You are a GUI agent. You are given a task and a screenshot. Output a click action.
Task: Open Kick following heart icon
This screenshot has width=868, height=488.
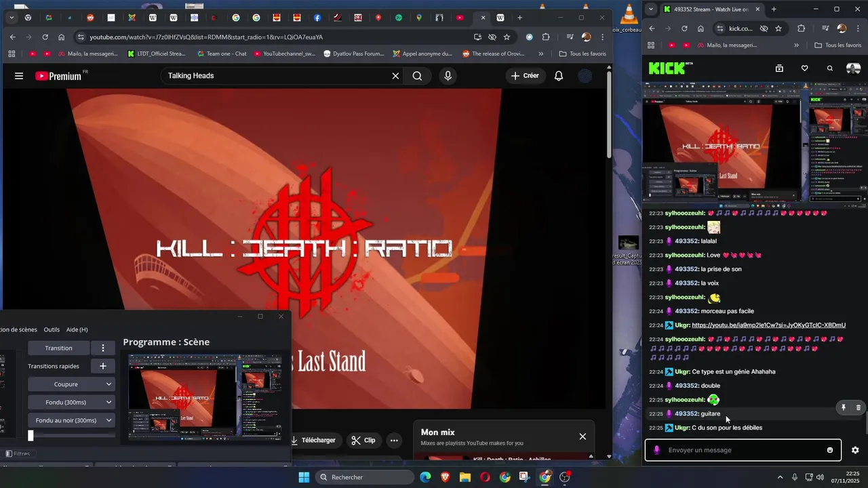[x=805, y=68]
